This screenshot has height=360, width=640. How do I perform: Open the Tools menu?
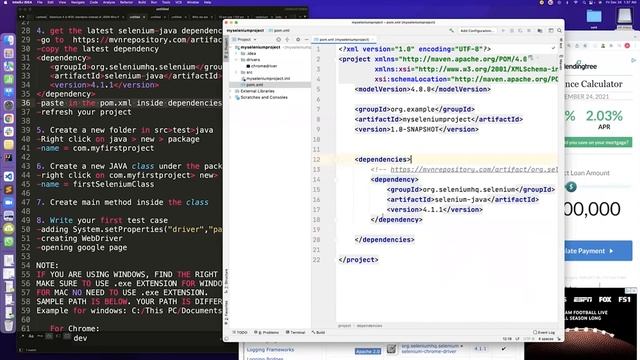[x=166, y=2]
